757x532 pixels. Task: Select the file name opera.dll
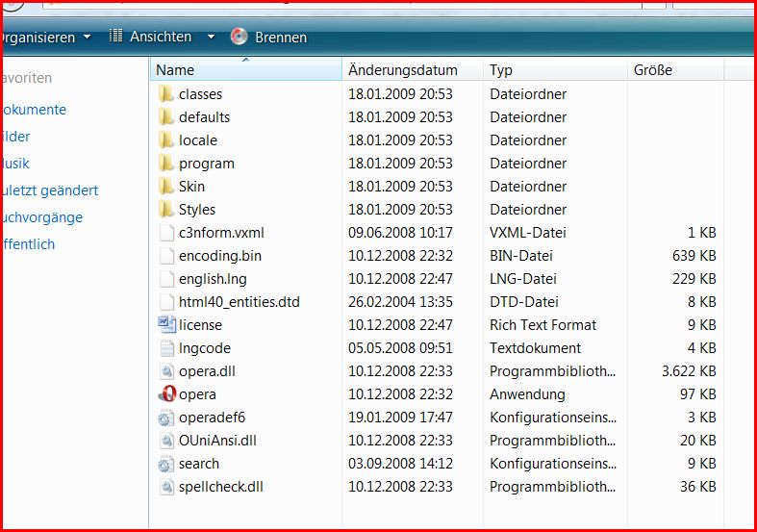[207, 371]
